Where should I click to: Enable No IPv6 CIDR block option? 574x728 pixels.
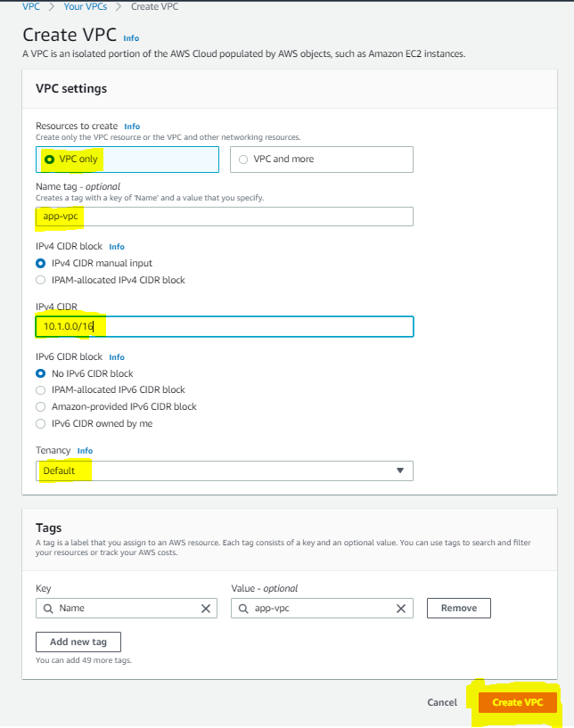39,373
